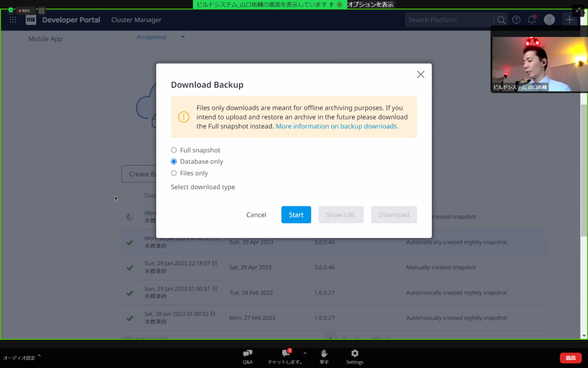
Task: Click the help question mark icon
Action: (516, 20)
